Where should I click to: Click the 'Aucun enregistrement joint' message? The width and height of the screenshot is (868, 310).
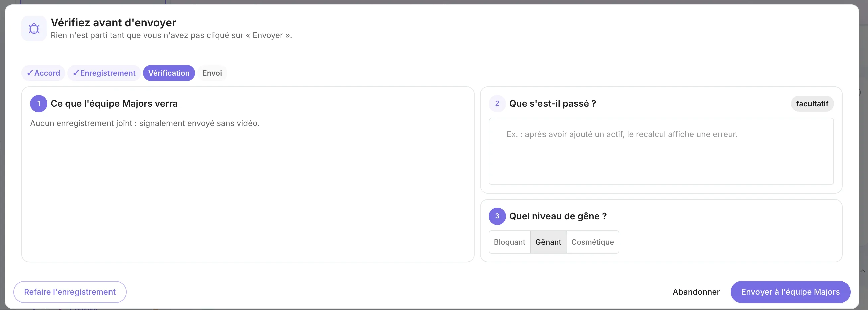145,123
